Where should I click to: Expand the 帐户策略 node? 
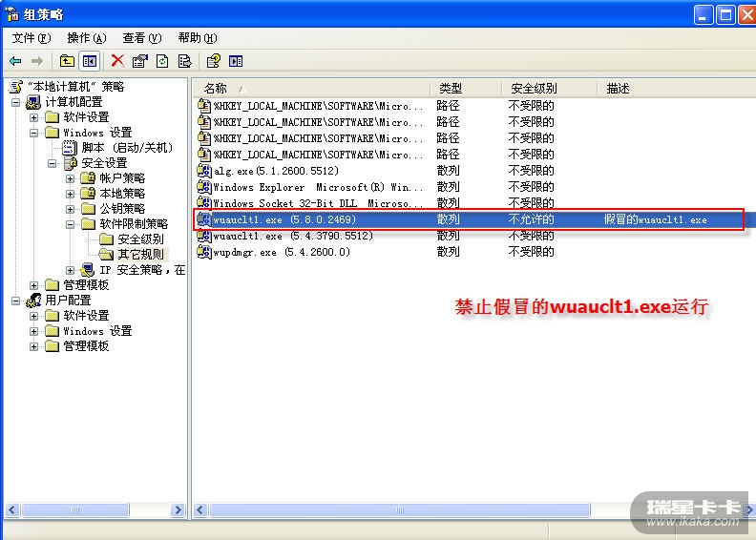[71, 178]
